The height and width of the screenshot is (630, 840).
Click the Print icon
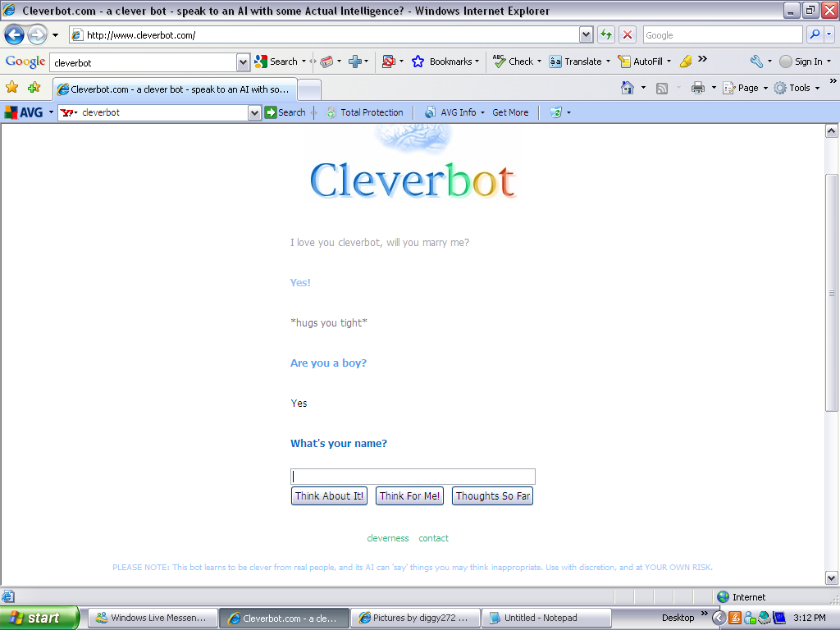pos(696,88)
